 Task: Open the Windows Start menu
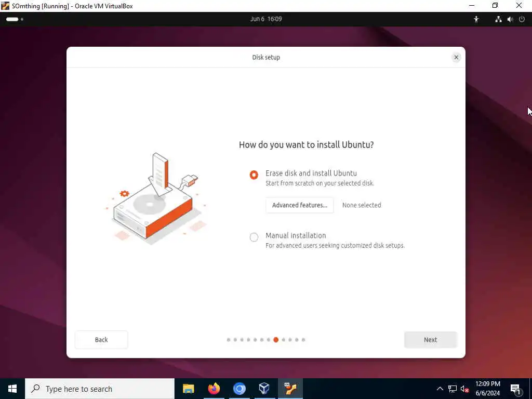point(12,389)
